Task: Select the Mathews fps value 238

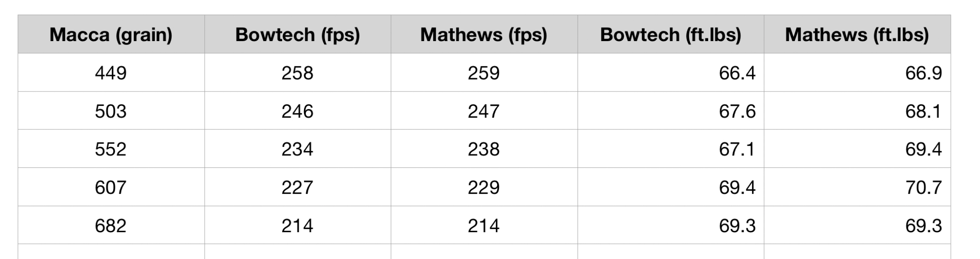Action: coord(484,149)
